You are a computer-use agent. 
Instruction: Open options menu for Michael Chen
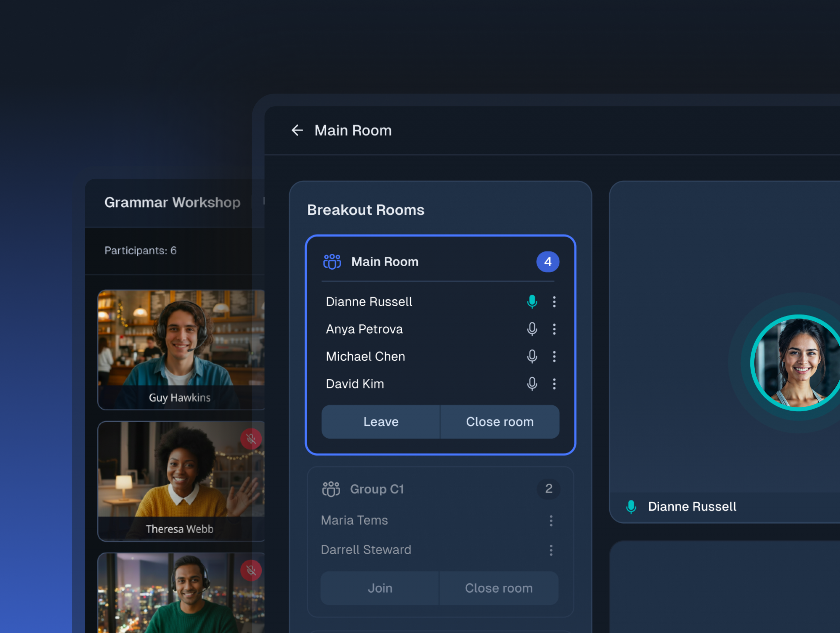(554, 357)
